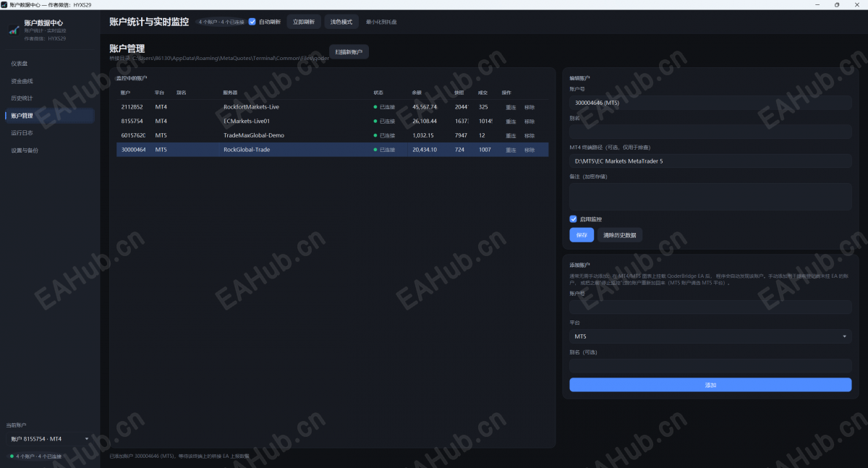The height and width of the screenshot is (468, 868).
Task: Click the app icon in the title bar
Action: [x=4, y=4]
